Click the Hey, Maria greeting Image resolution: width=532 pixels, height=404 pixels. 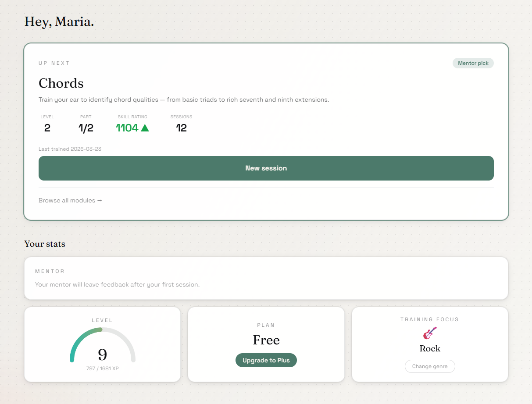59,21
